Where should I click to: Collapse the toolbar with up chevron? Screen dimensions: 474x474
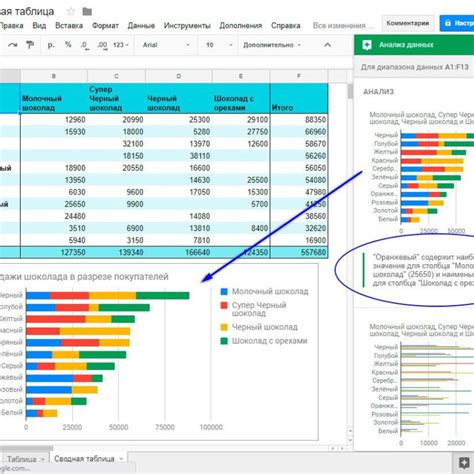pos(328,45)
